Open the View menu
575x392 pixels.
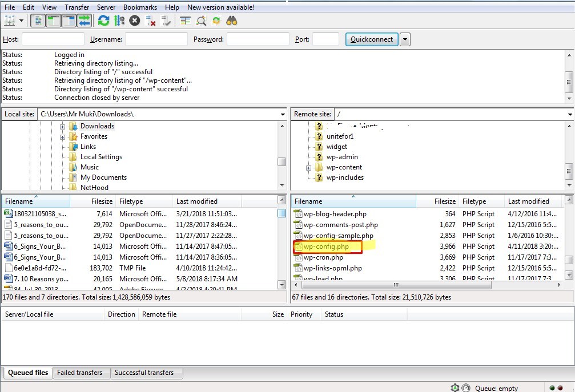click(49, 7)
